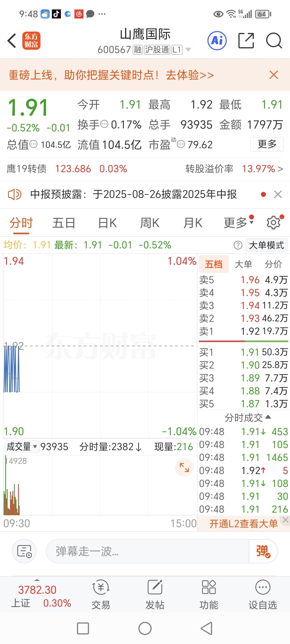Tap the L1 level tag

[177, 50]
